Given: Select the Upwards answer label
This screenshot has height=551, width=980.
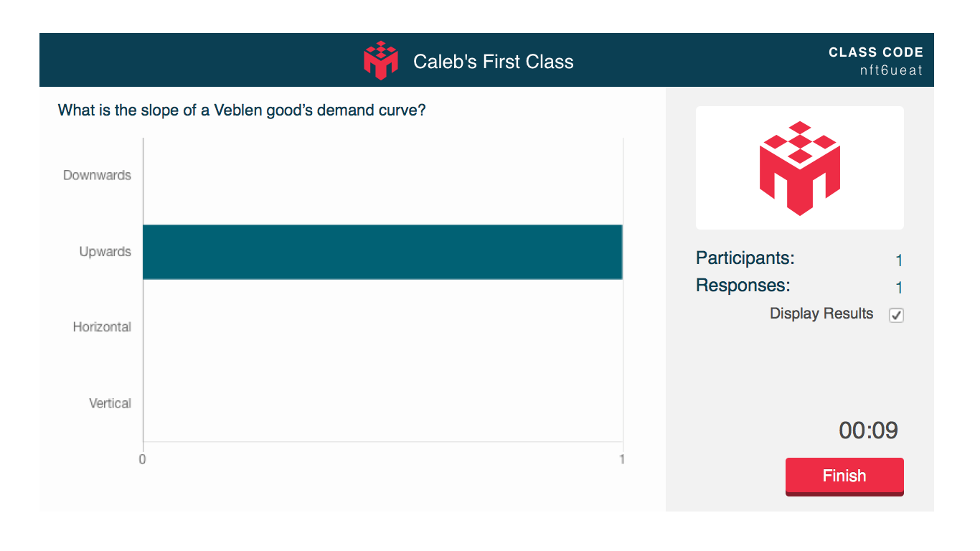Looking at the screenshot, I should coord(105,252).
